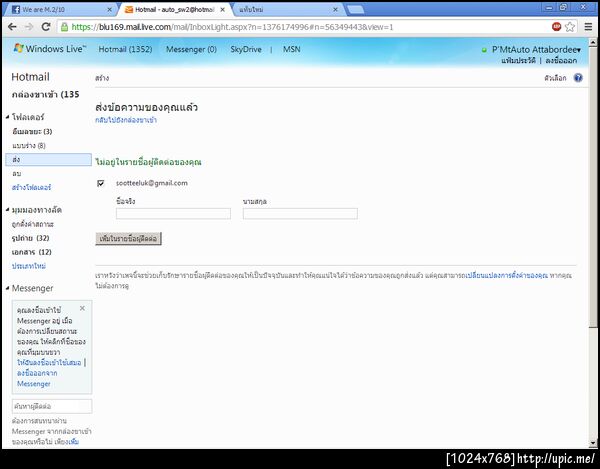Click the vertical scrollbar thumb

[x=593, y=187]
